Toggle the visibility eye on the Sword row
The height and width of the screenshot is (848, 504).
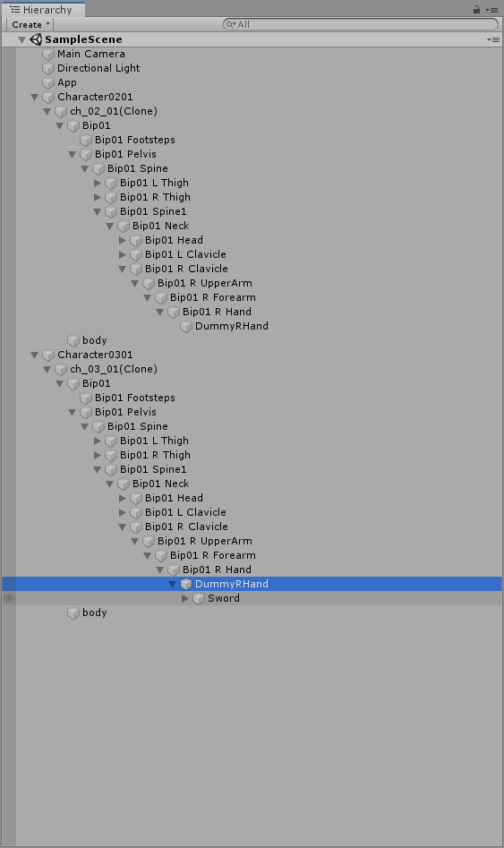click(x=9, y=598)
